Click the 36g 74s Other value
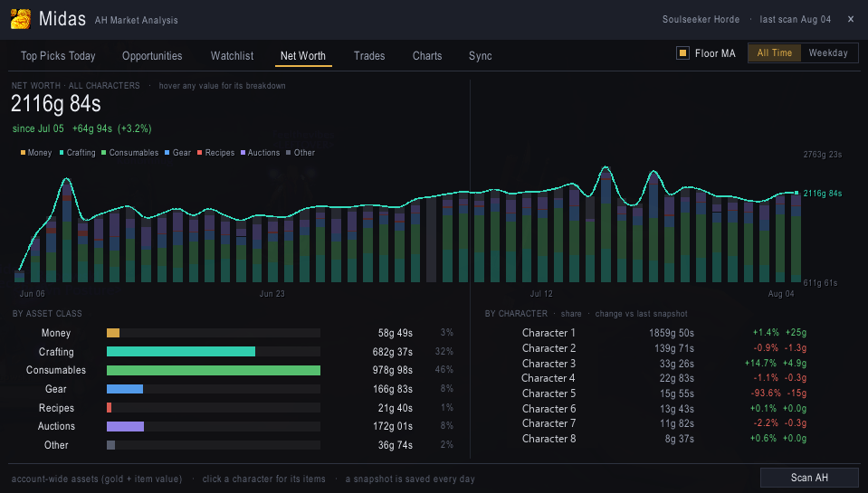Screen dimensions: 868x493 396,445
